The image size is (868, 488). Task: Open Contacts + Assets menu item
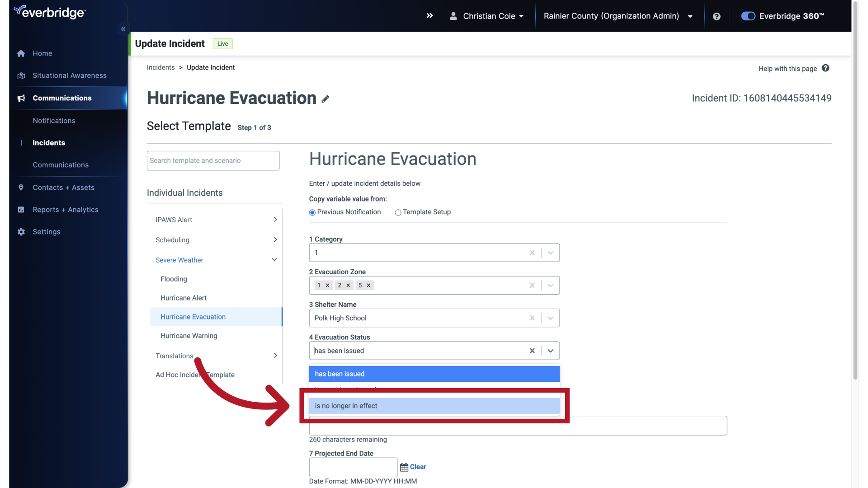click(63, 188)
